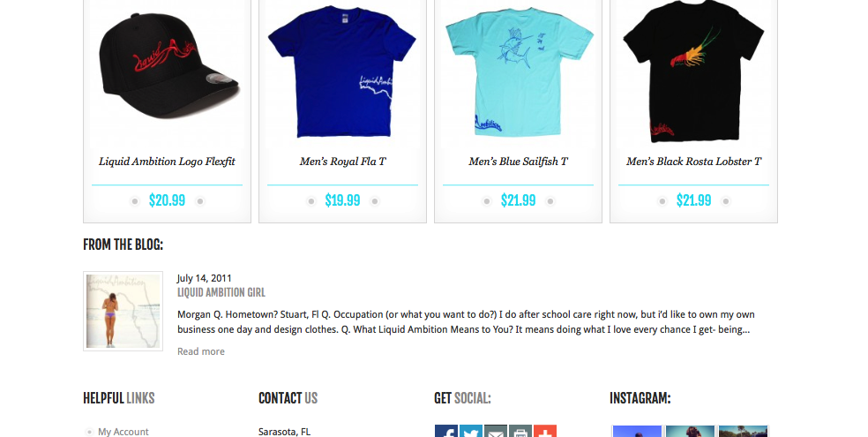868x437 pixels.
Task: Click the blog post thumbnail image
Action: pos(123,311)
